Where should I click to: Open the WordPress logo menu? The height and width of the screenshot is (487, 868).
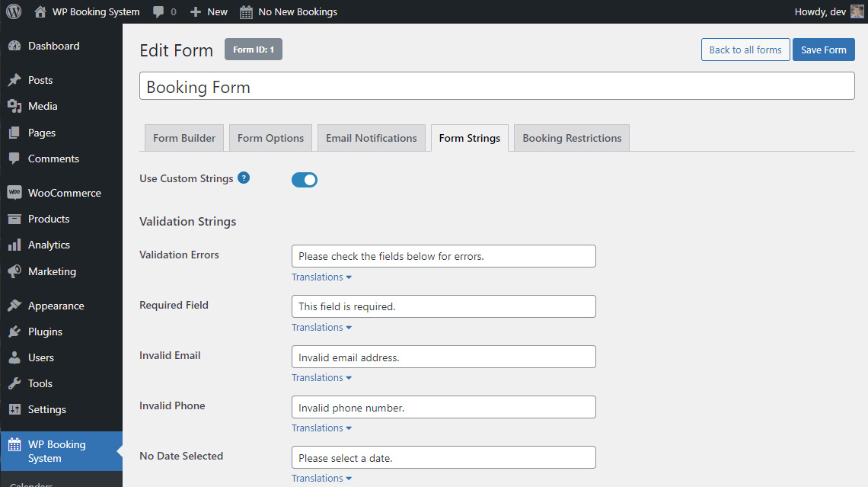[14, 11]
